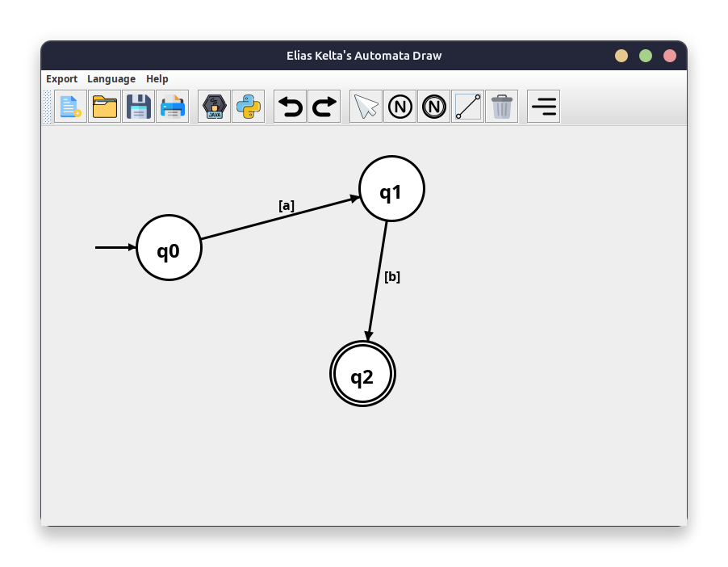Open file with the folder icon
Viewport: 728px width, 567px height.
pyautogui.click(x=105, y=107)
